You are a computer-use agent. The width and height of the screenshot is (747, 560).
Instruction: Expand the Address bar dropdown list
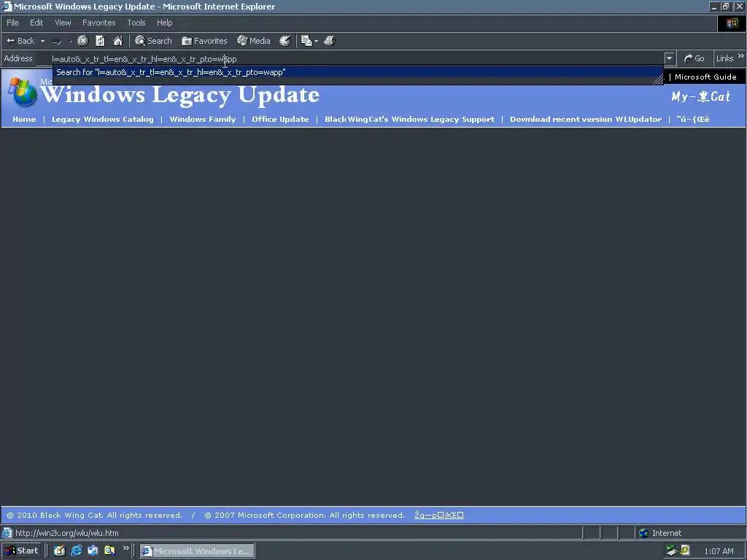[670, 58]
